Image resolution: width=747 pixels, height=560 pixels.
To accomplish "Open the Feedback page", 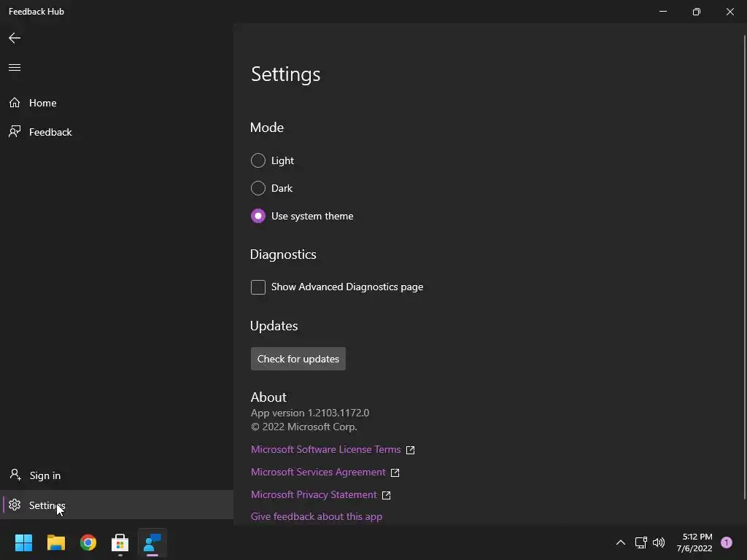I will pyautogui.click(x=117, y=132).
